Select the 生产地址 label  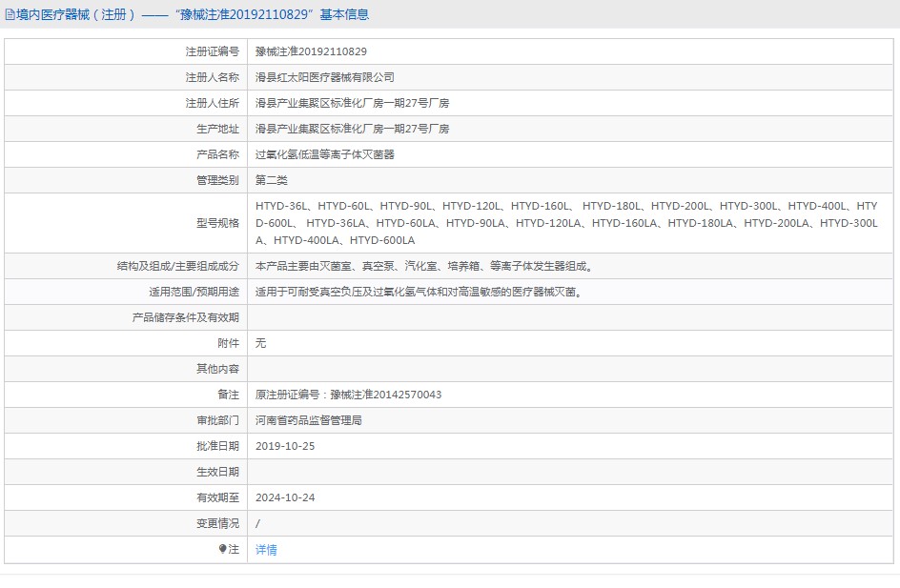[217, 129]
